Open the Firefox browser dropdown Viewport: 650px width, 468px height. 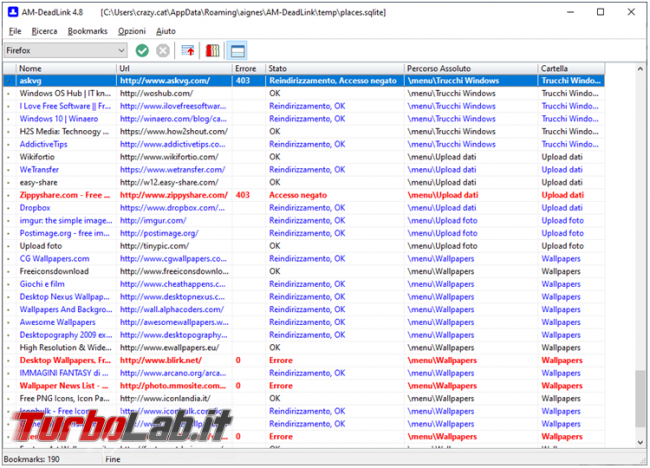point(65,51)
